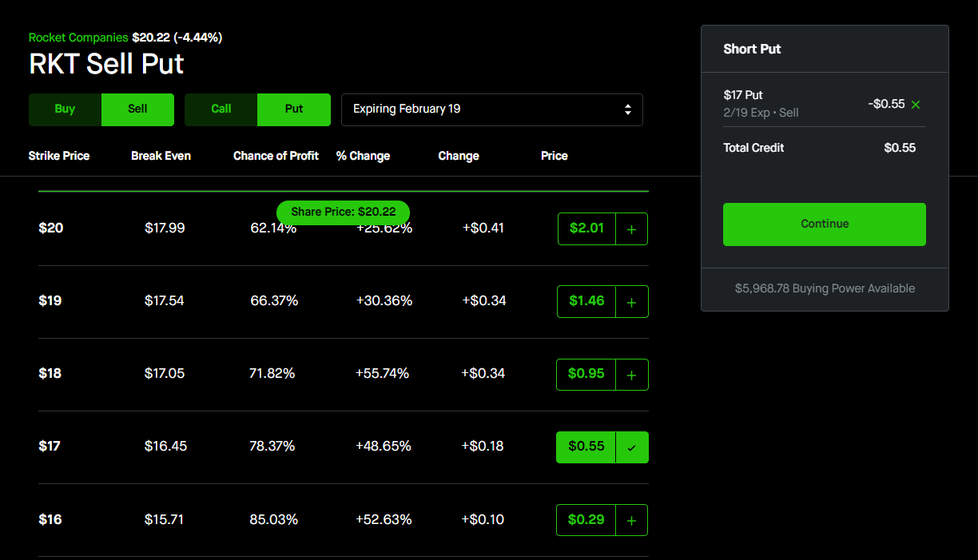Click the % Change column header

[x=363, y=156]
